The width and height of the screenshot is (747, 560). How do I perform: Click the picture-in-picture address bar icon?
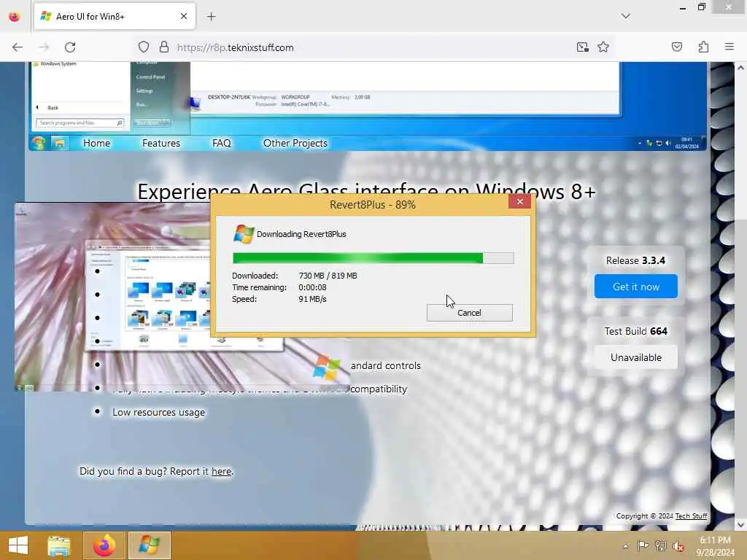click(582, 47)
